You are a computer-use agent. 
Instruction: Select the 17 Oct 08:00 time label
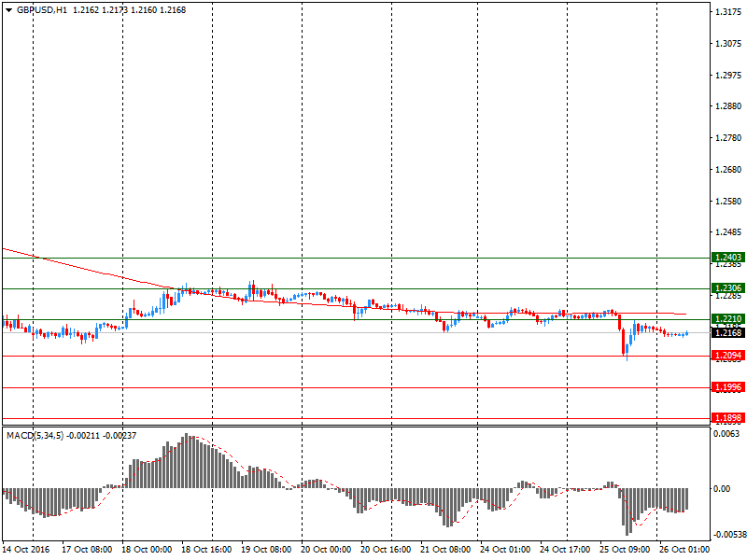pyautogui.click(x=87, y=550)
